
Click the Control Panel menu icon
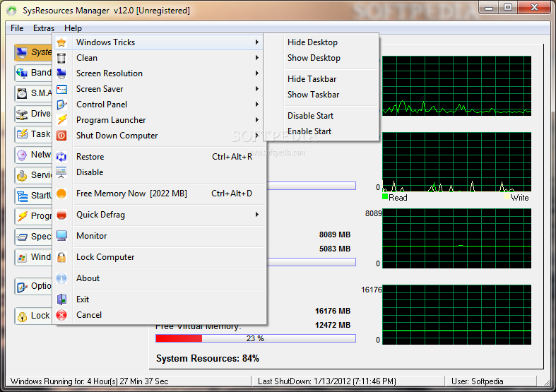pyautogui.click(x=61, y=105)
